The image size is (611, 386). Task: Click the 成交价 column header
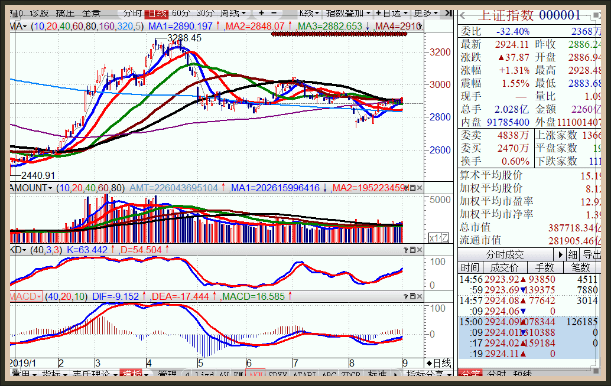pyautogui.click(x=505, y=268)
